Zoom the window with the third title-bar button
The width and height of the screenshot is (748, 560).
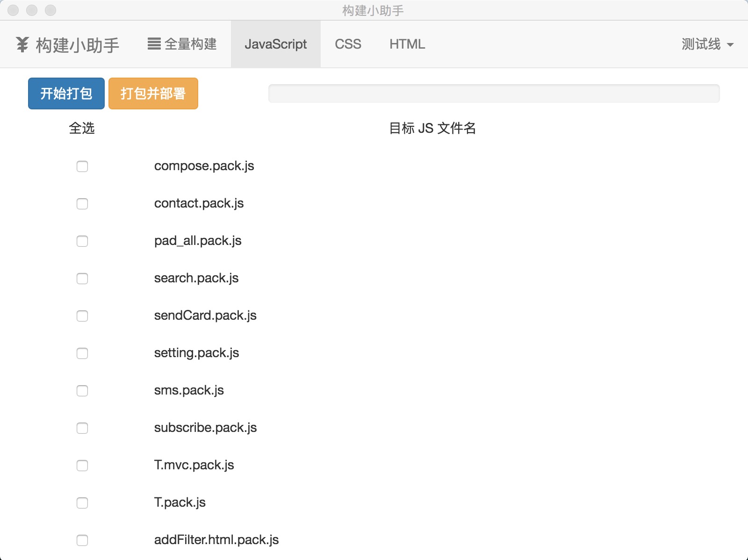[x=50, y=10]
